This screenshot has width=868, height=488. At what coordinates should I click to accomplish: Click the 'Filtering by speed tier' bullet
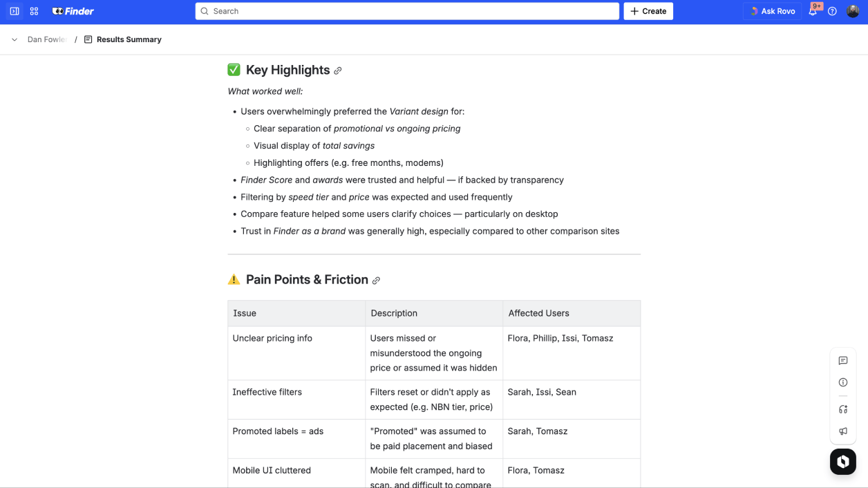(x=377, y=197)
